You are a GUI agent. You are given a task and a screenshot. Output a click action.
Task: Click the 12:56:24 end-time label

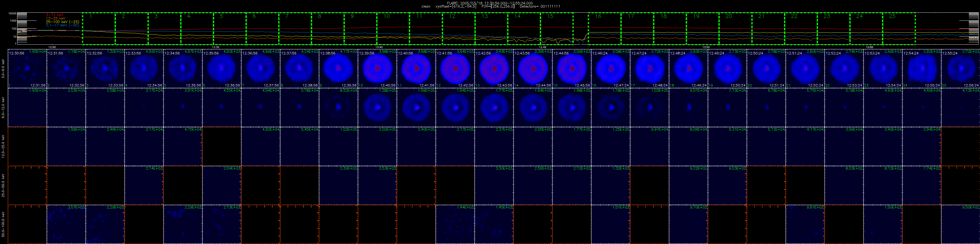[x=972, y=86]
